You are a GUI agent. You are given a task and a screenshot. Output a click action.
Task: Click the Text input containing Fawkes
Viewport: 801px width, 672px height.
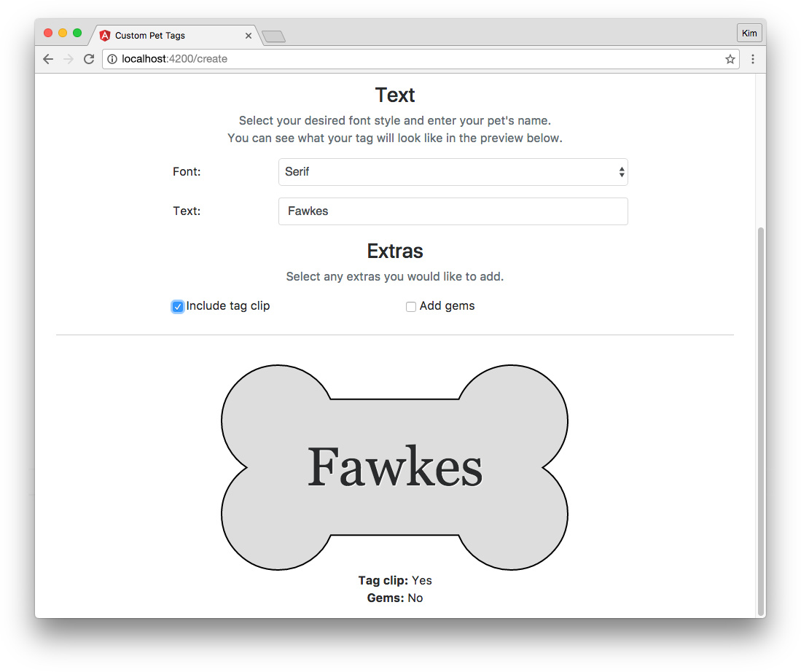(x=453, y=211)
